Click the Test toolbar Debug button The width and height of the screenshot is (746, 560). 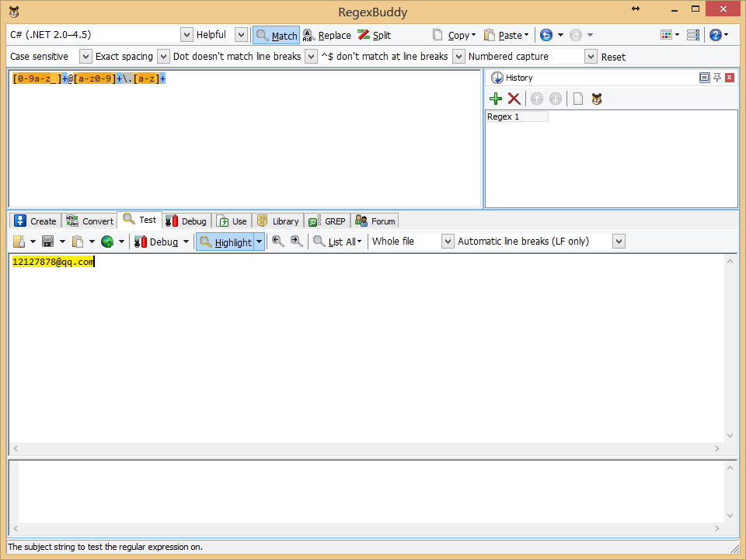[x=156, y=242]
